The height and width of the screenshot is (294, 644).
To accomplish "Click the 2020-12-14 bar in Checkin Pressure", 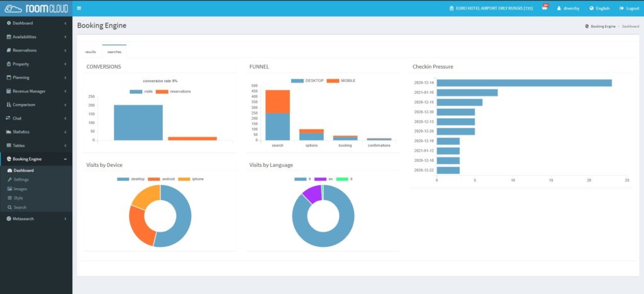I will coord(523,83).
